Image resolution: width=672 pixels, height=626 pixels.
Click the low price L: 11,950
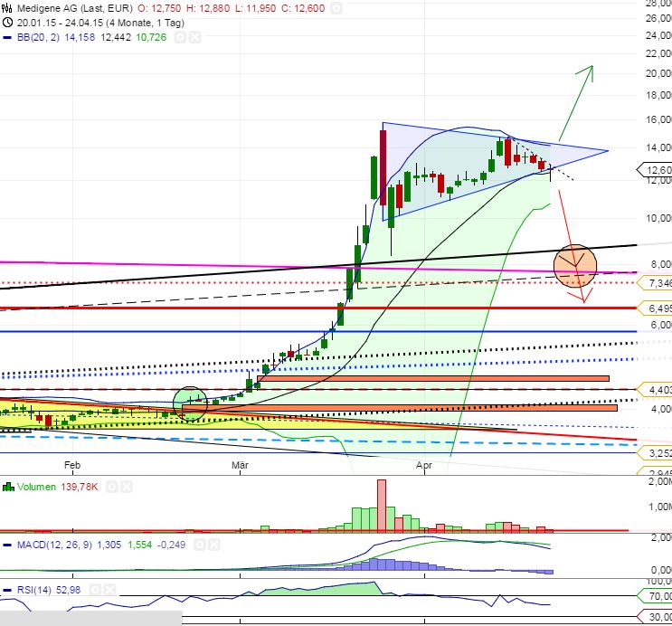tap(255, 8)
